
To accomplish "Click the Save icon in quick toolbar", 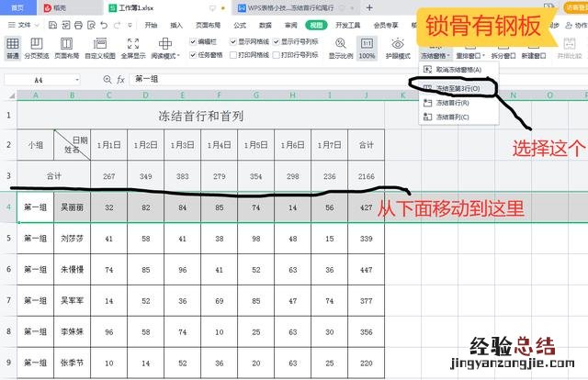I will tap(53, 25).
